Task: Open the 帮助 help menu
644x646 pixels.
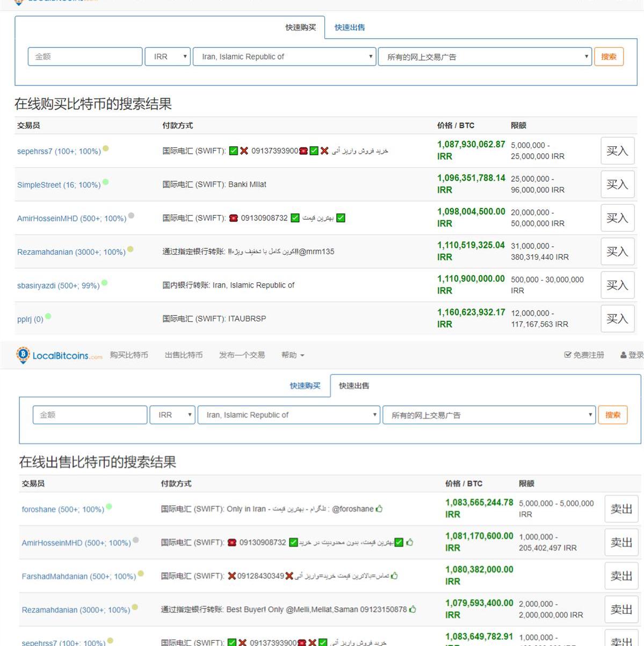Action: point(293,355)
